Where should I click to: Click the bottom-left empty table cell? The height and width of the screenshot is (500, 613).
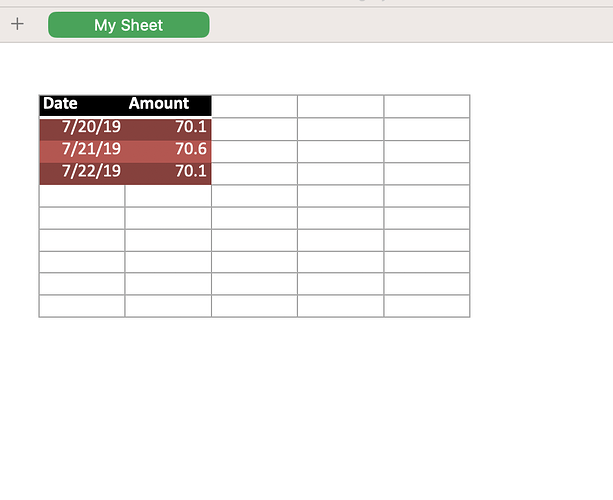(82, 306)
